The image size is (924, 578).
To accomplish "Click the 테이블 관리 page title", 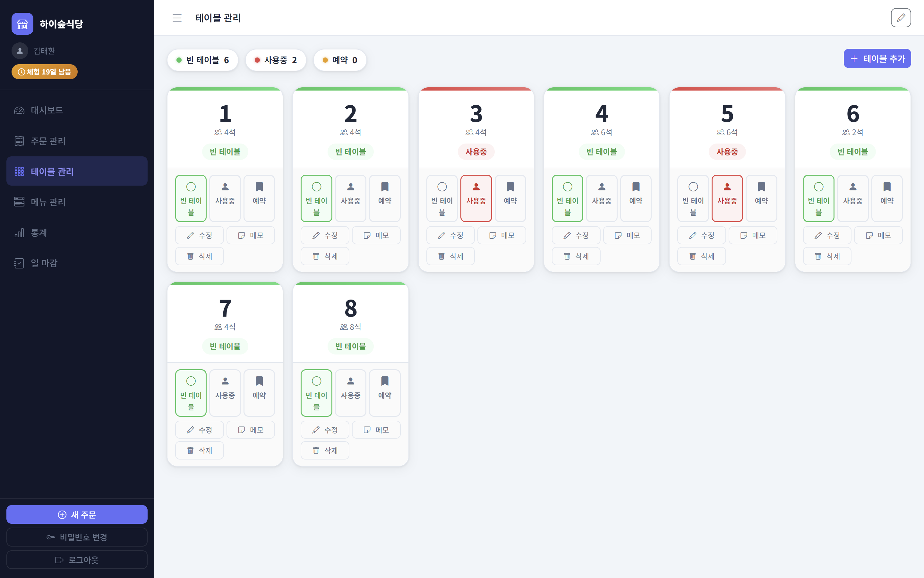I will pos(218,18).
